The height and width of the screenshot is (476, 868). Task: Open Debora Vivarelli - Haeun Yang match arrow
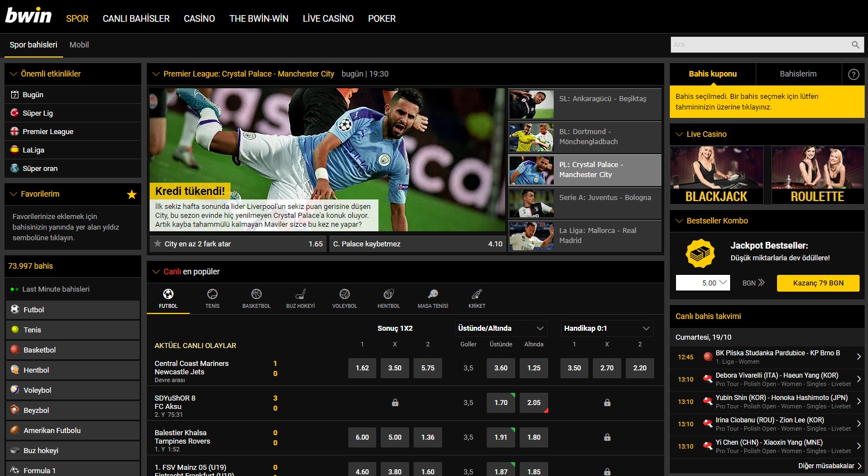pos(859,379)
